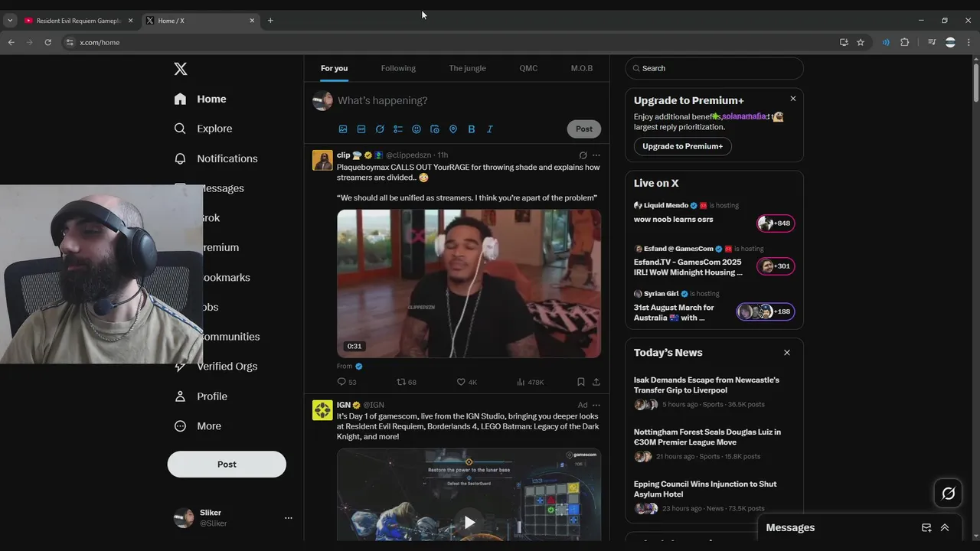Open the Chrome three-dot menu
The height and width of the screenshot is (551, 980).
point(969,42)
